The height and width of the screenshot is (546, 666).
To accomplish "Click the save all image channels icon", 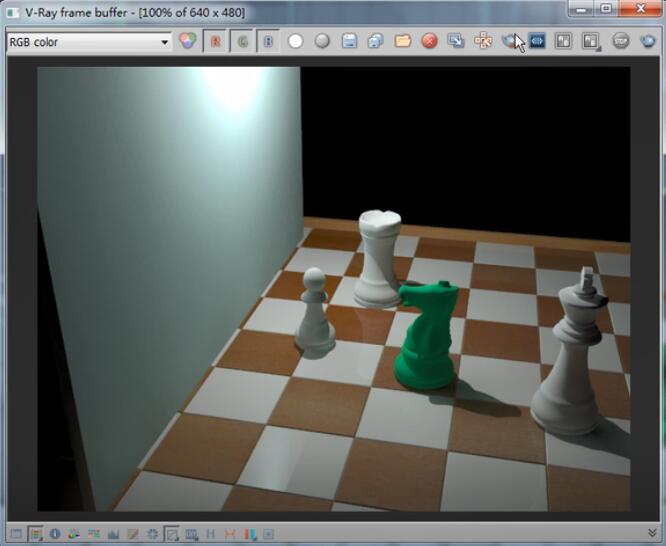I will pos(376,42).
